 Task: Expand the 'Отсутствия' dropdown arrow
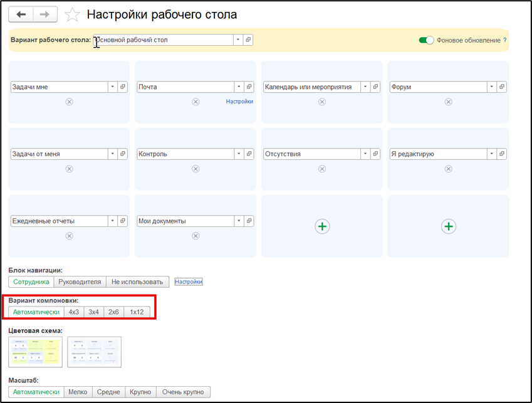[x=365, y=154]
